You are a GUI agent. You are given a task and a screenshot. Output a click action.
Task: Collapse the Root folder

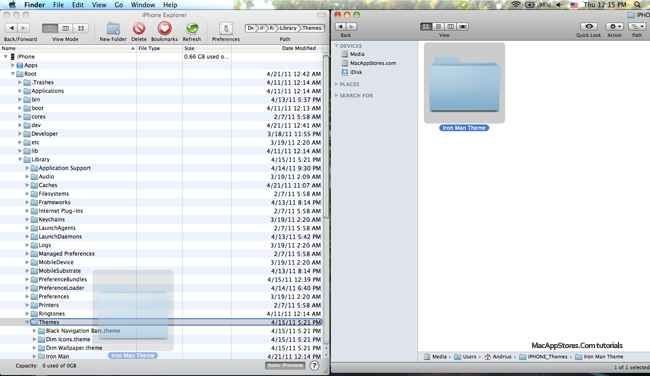coord(12,74)
